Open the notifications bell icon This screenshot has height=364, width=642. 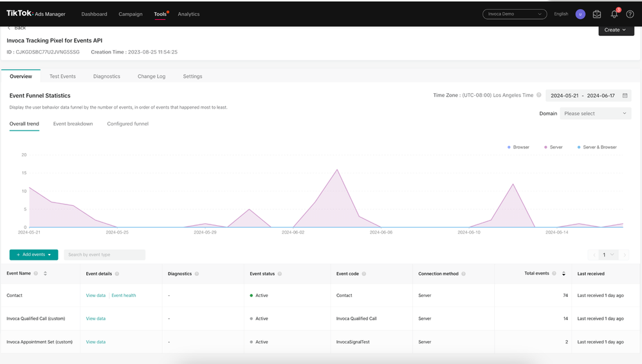614,14
